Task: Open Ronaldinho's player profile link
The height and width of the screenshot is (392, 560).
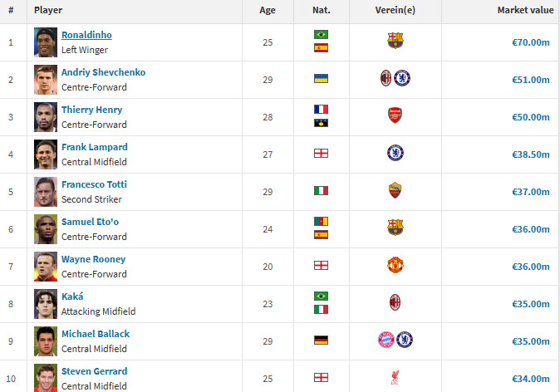Action: coord(86,35)
